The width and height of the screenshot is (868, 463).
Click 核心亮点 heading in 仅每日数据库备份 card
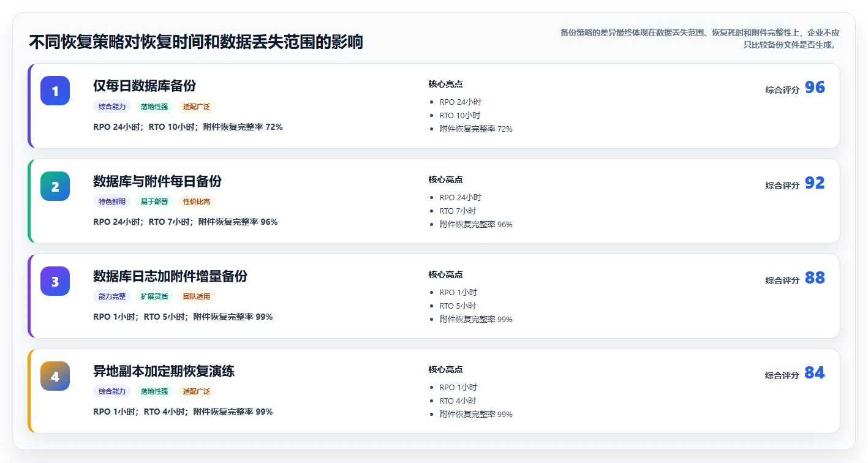pyautogui.click(x=445, y=85)
